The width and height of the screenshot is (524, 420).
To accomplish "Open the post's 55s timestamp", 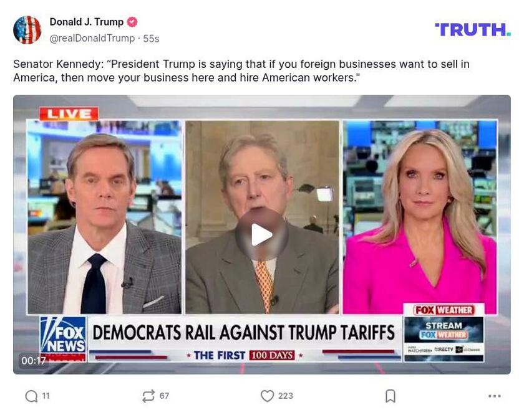I will tap(151, 39).
